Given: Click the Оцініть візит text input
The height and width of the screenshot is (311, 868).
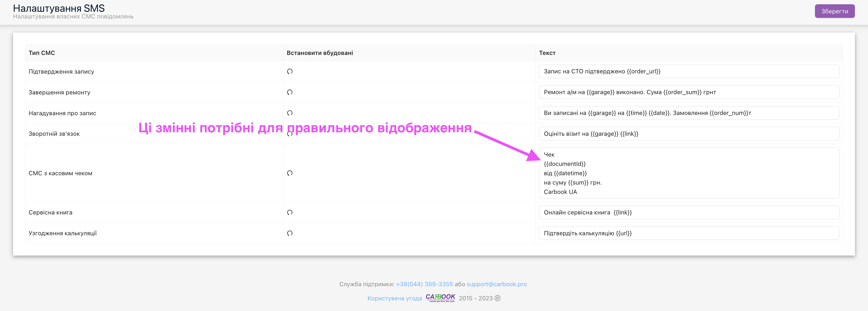Looking at the screenshot, I should 688,134.
